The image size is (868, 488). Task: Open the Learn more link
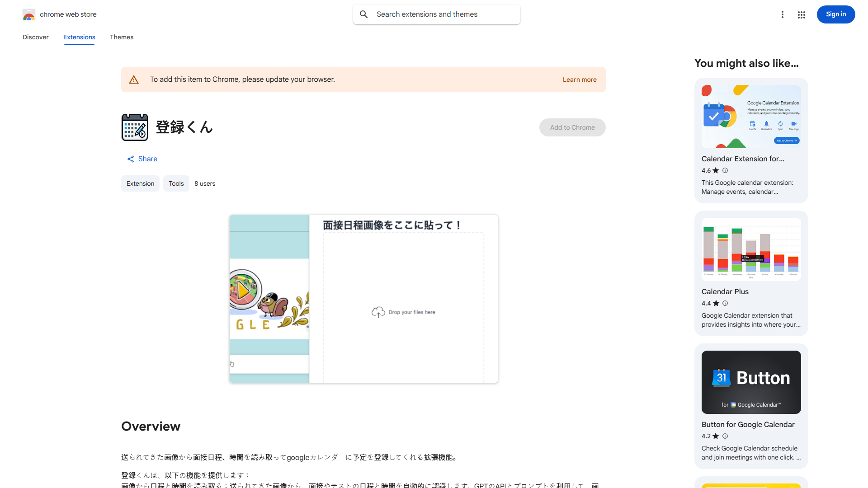click(x=579, y=79)
